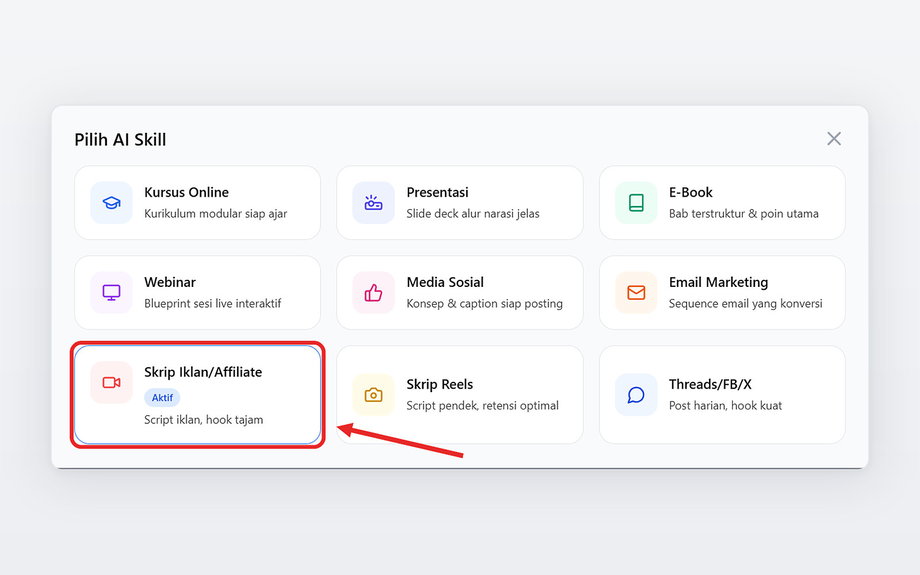Open the Threads/FB/X skill title
Image resolution: width=920 pixels, height=575 pixels.
point(710,384)
